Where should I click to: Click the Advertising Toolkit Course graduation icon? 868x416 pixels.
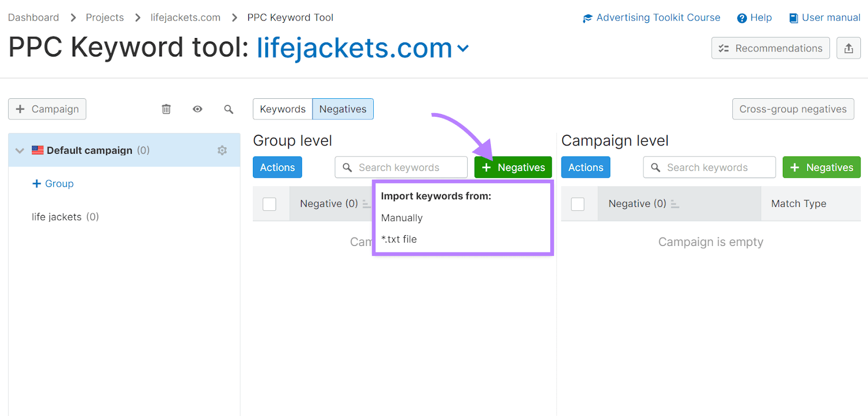pyautogui.click(x=588, y=18)
